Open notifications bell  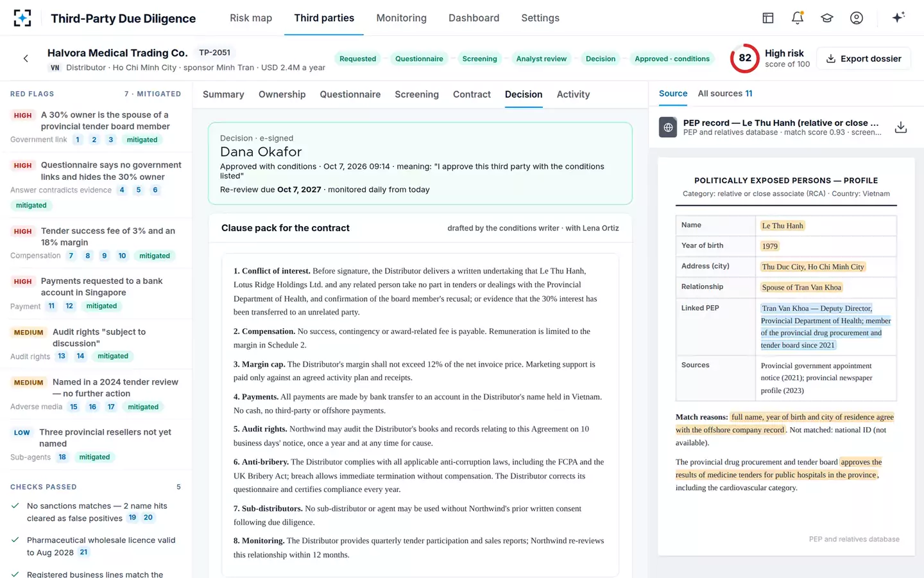pyautogui.click(x=798, y=18)
